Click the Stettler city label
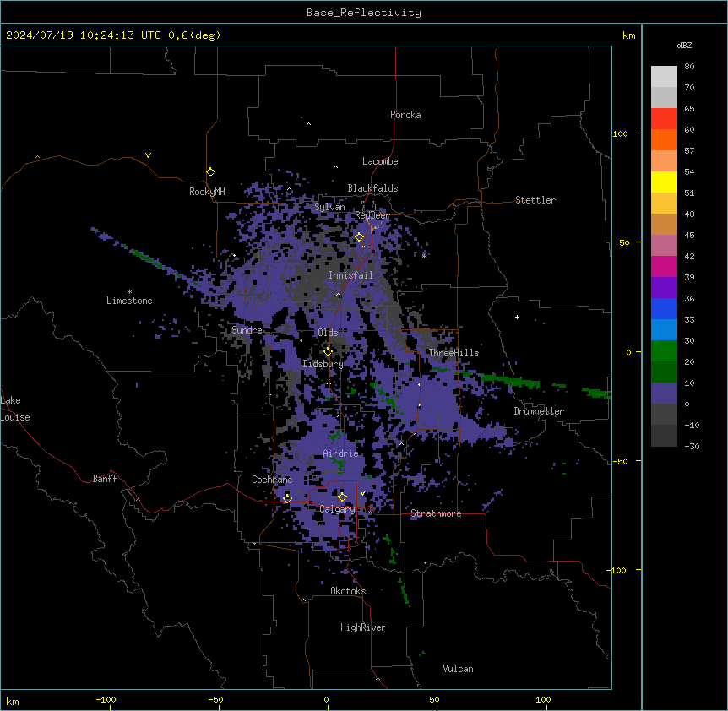This screenshot has height=711, width=728. [x=535, y=200]
